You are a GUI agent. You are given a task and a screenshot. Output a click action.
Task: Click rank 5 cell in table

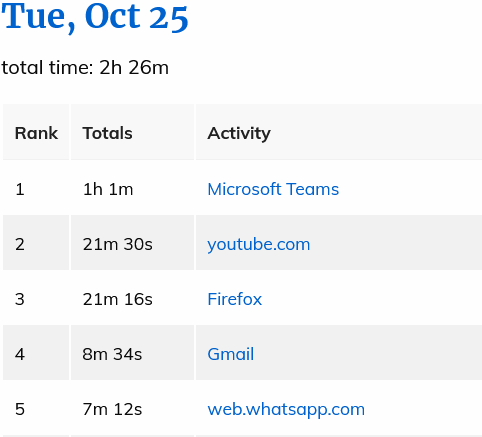[x=36, y=408]
